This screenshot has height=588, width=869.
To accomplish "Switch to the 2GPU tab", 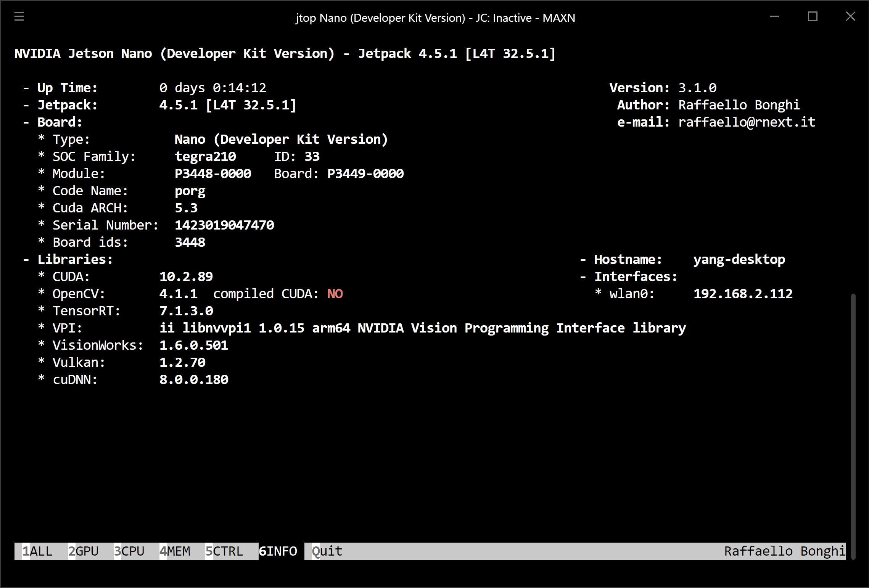I will tap(83, 551).
